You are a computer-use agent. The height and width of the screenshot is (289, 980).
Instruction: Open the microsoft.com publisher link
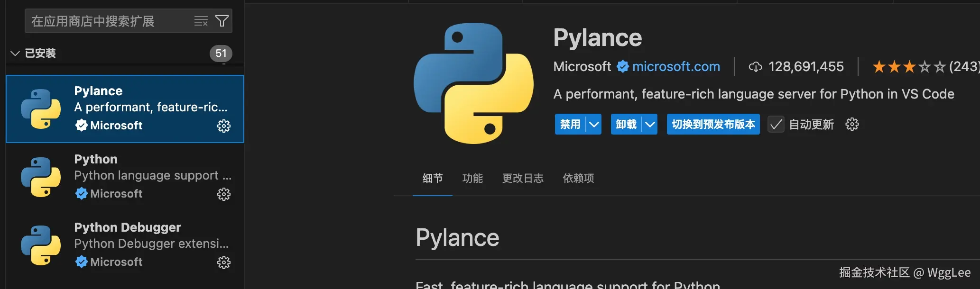[x=676, y=66]
